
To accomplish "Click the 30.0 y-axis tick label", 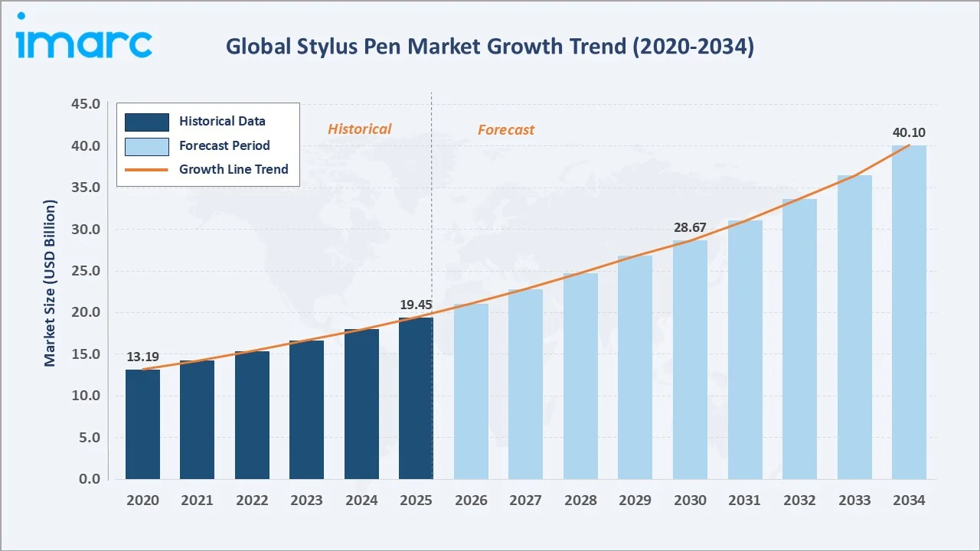I will point(86,229).
